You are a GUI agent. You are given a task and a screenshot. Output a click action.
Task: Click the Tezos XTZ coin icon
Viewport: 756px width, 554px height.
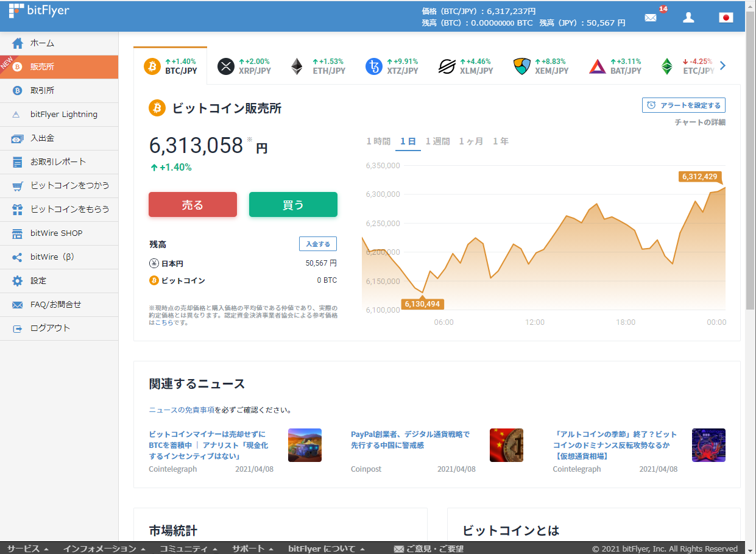pyautogui.click(x=373, y=66)
